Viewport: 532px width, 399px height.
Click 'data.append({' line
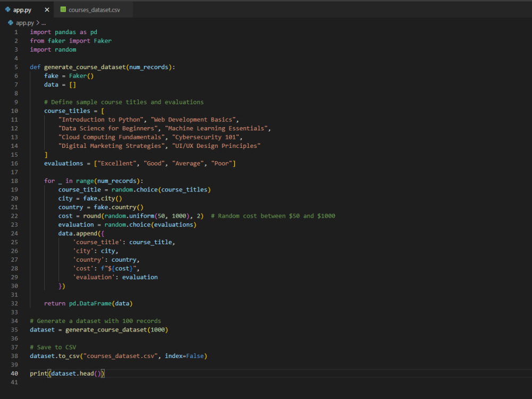pos(81,234)
